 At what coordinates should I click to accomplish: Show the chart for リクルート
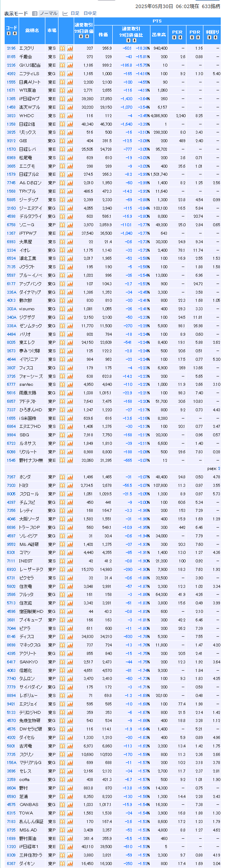(x=70, y=452)
